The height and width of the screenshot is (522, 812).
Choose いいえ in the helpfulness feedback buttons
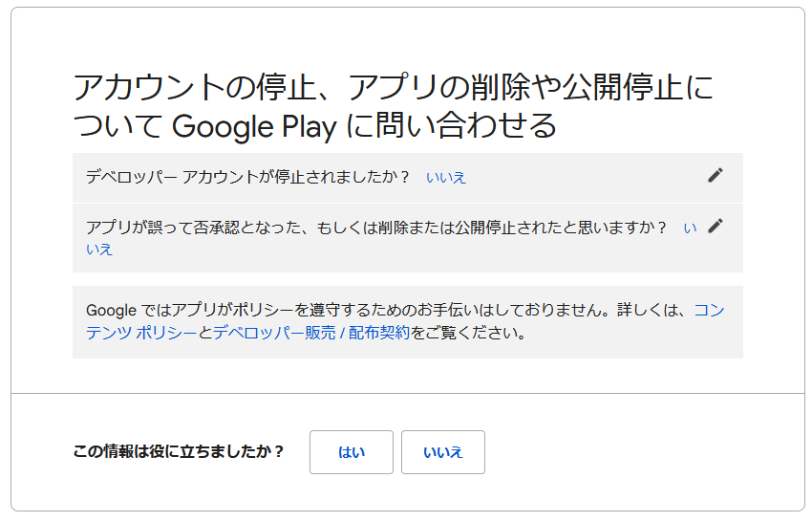(442, 452)
